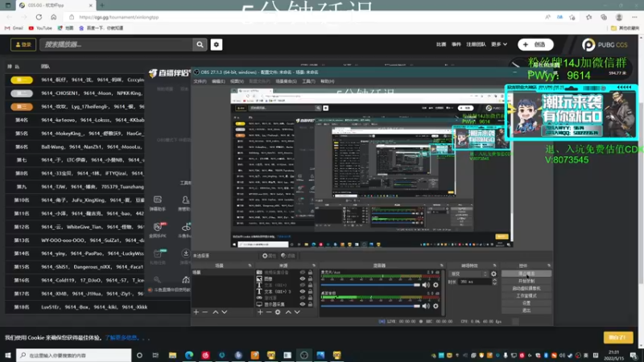This screenshot has width=644, height=362.
Task: Click the browser refresh icon
Action: click(39, 17)
